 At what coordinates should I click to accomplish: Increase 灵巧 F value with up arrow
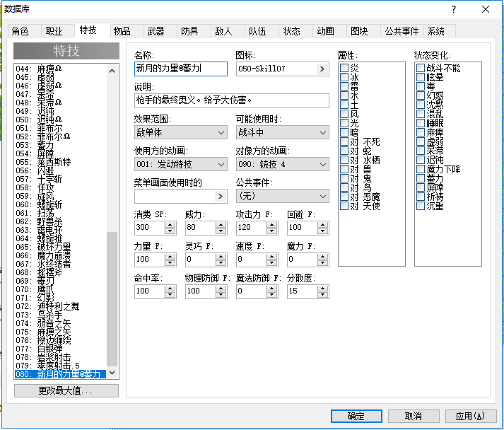click(x=221, y=256)
